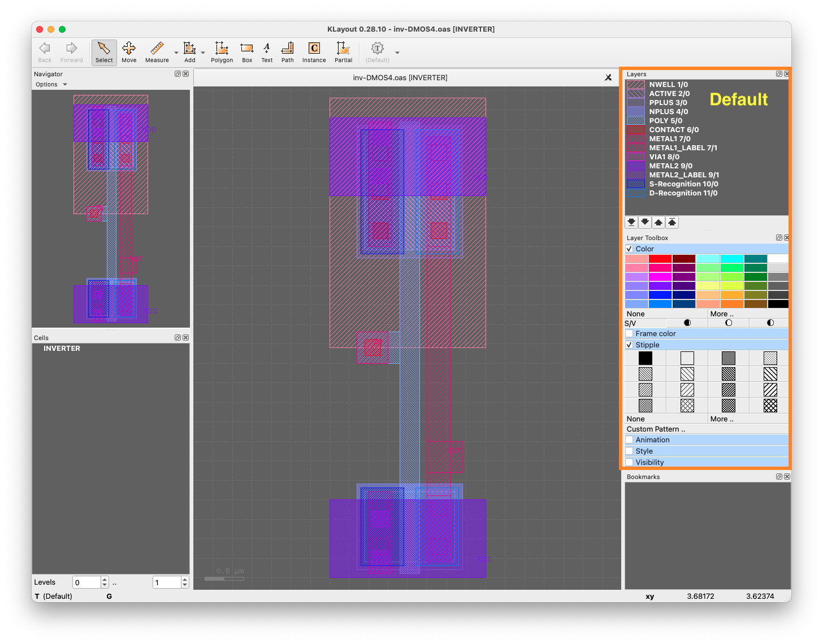The image size is (823, 644).
Task: Activate the Box drawing tool
Action: (246, 52)
